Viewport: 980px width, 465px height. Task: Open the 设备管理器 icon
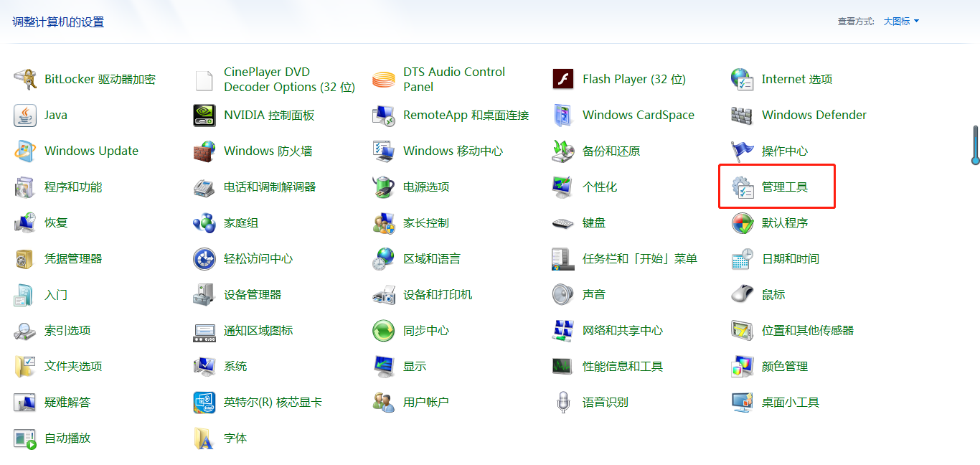click(x=204, y=294)
